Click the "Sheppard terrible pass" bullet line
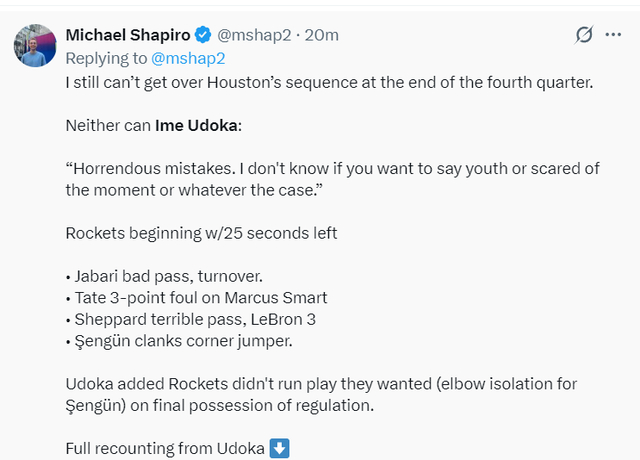This screenshot has height=460, width=640. 199,319
